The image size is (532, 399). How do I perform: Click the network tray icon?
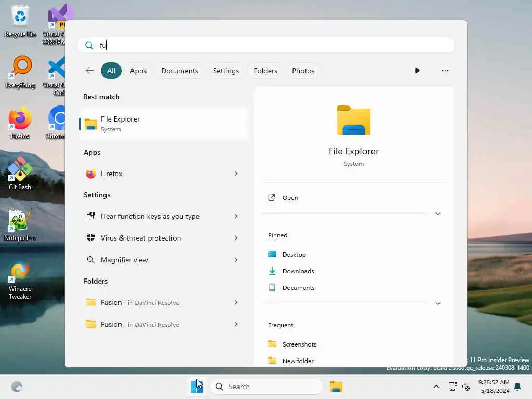(x=453, y=387)
